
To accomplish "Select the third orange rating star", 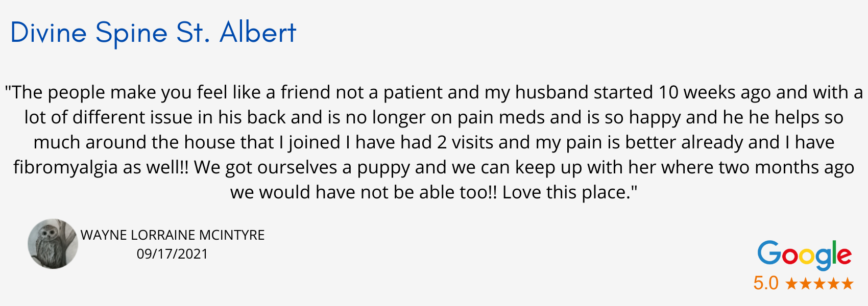I will click(x=819, y=284).
